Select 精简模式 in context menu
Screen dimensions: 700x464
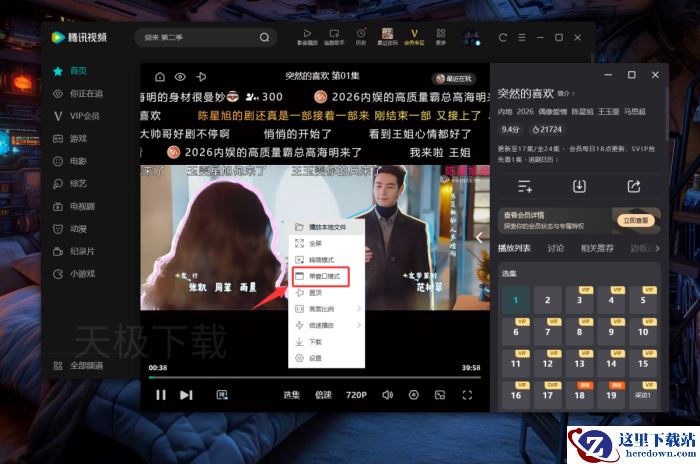[326, 260]
